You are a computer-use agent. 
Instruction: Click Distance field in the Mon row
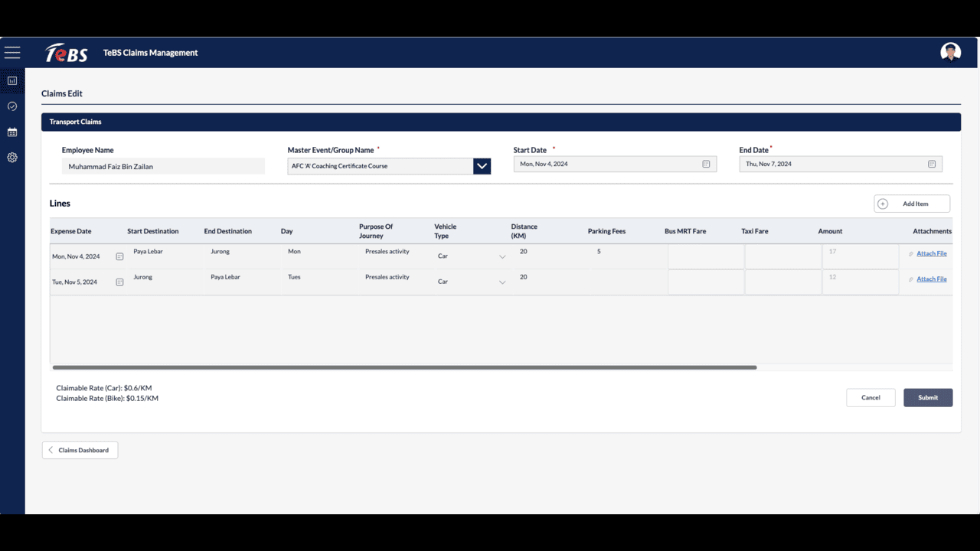550,256
